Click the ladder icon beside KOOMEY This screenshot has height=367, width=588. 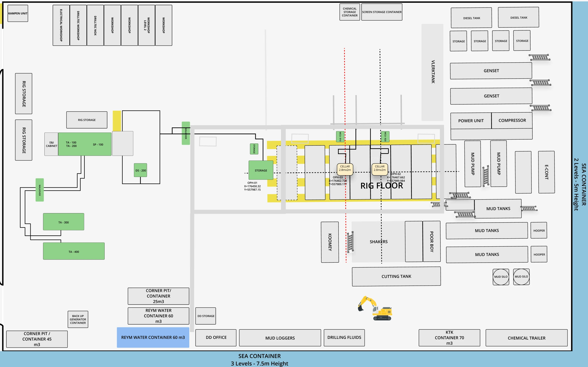coord(350,242)
